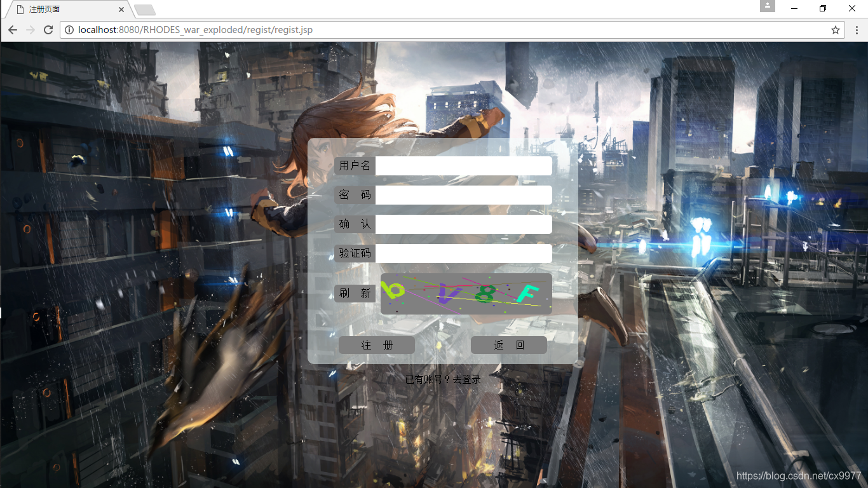Screen dimensions: 868x488
Task: View site information icon in address bar
Action: tap(69, 30)
